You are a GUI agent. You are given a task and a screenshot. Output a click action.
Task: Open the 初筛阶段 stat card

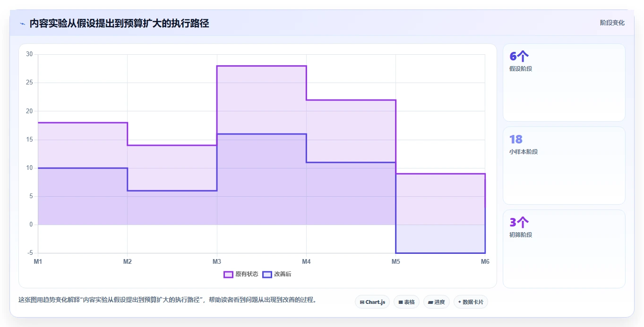(x=564, y=249)
